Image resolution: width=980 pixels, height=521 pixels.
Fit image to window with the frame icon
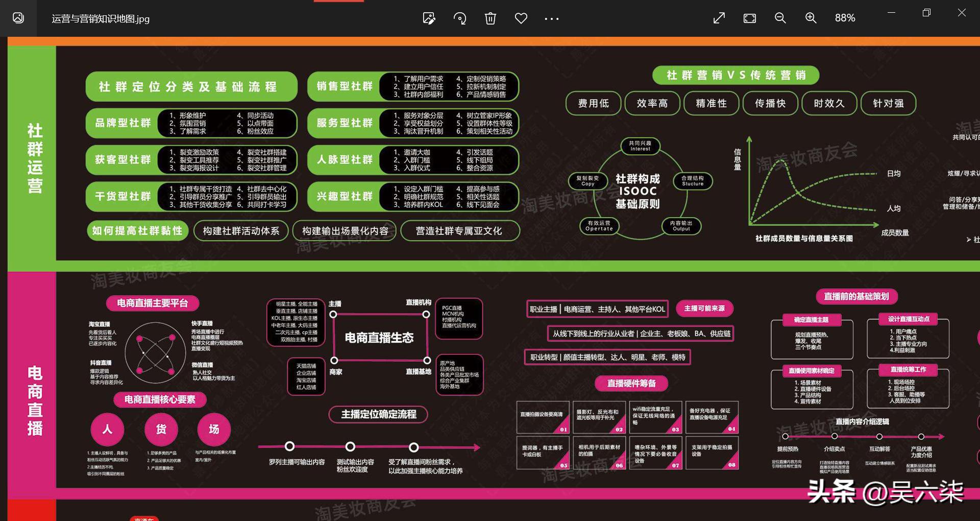click(749, 18)
